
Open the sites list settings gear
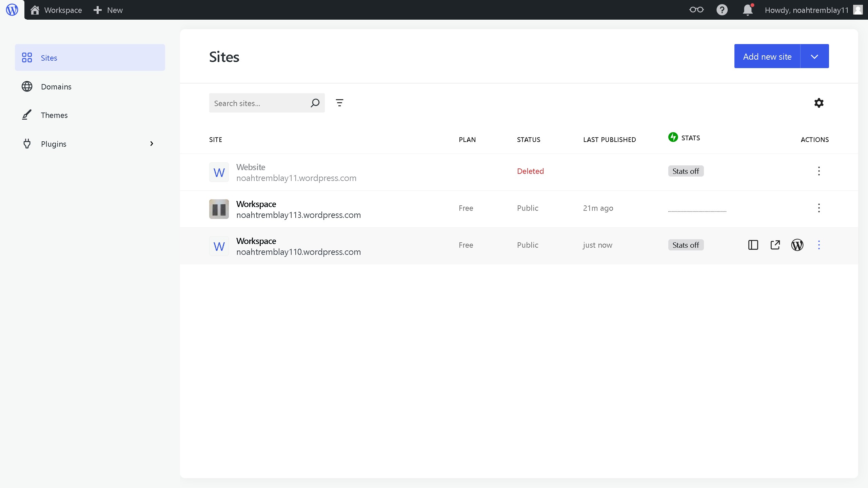819,103
